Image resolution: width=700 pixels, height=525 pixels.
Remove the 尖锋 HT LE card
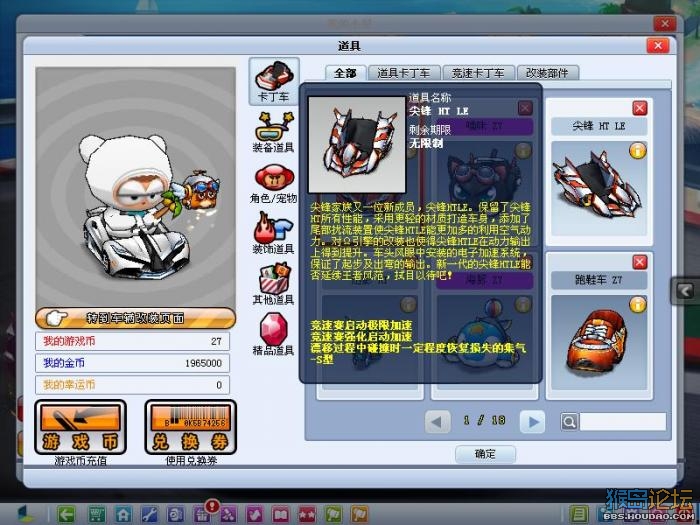(640, 108)
